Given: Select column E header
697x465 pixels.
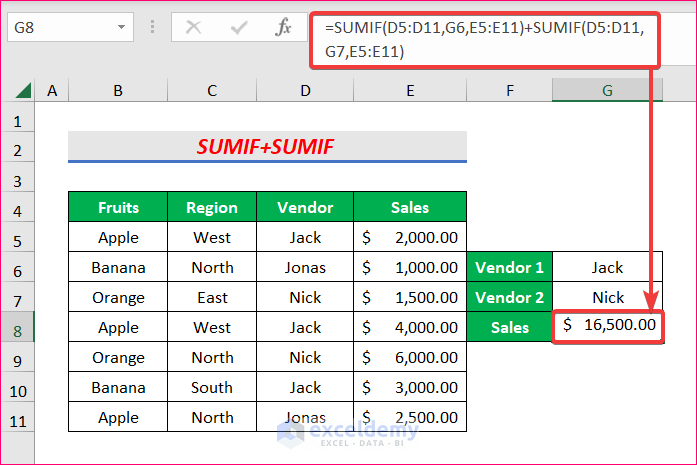Looking at the screenshot, I should click(x=410, y=91).
